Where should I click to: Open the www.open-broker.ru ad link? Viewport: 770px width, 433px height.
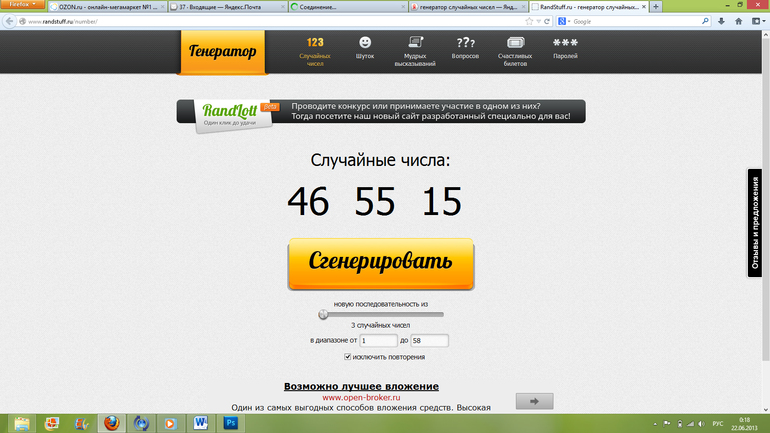[360, 397]
